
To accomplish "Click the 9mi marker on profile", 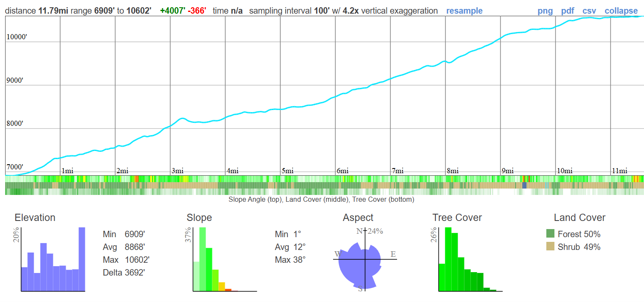I will click(508, 171).
